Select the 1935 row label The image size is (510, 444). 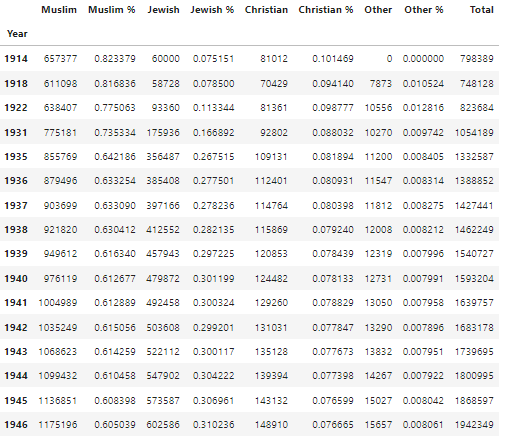(16, 157)
